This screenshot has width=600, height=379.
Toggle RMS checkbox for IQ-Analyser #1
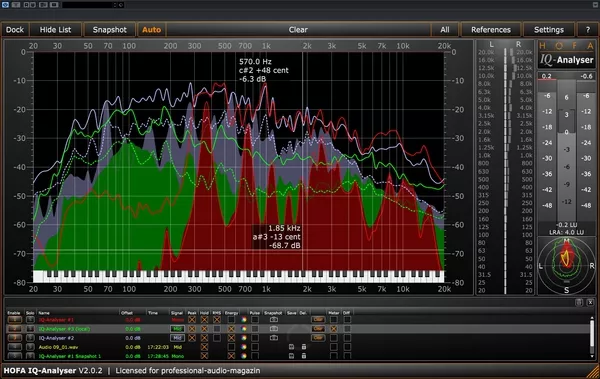pos(217,320)
